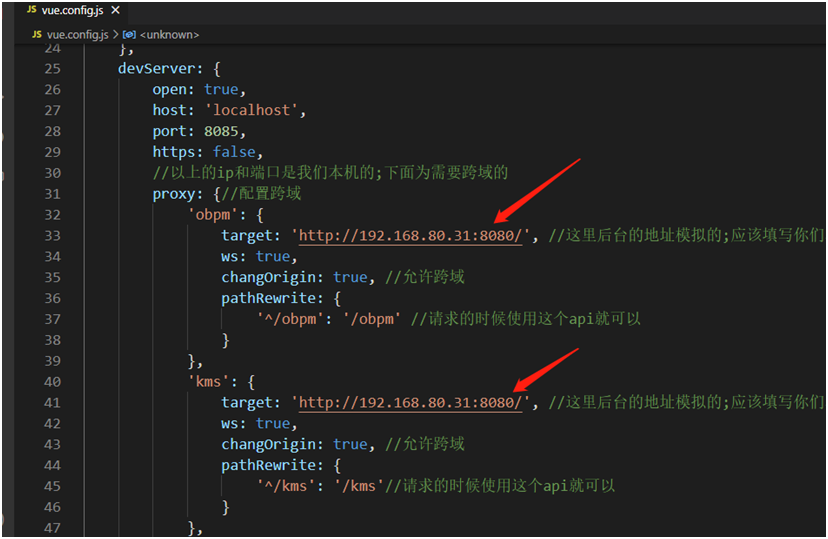Click the 'obpm' key on line 32
Viewport: 828px width, 539px height.
(213, 215)
